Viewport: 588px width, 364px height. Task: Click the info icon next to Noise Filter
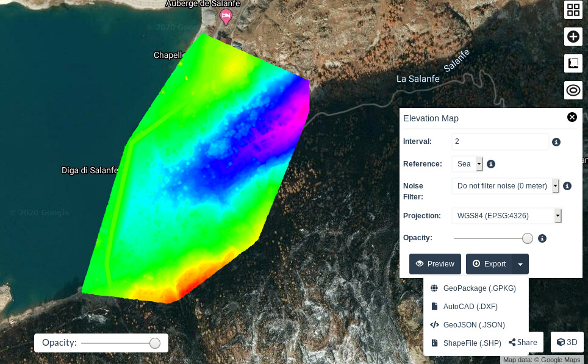(x=567, y=186)
